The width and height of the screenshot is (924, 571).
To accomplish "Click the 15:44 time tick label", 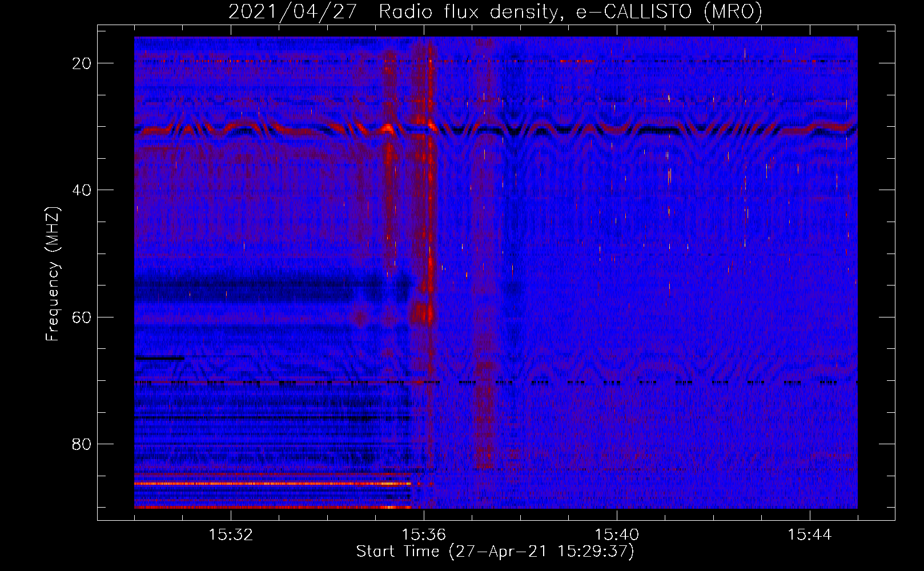I will (x=810, y=535).
